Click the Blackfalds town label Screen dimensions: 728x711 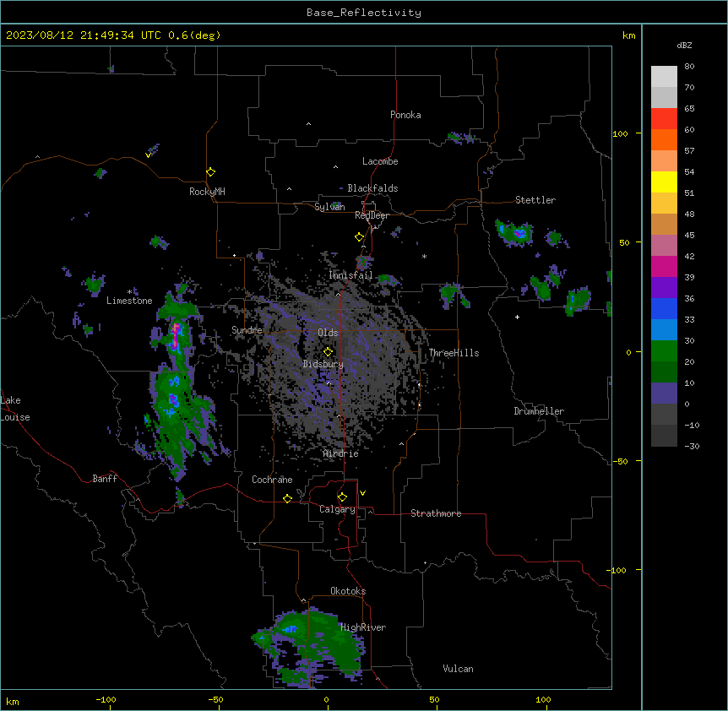pyautogui.click(x=372, y=188)
